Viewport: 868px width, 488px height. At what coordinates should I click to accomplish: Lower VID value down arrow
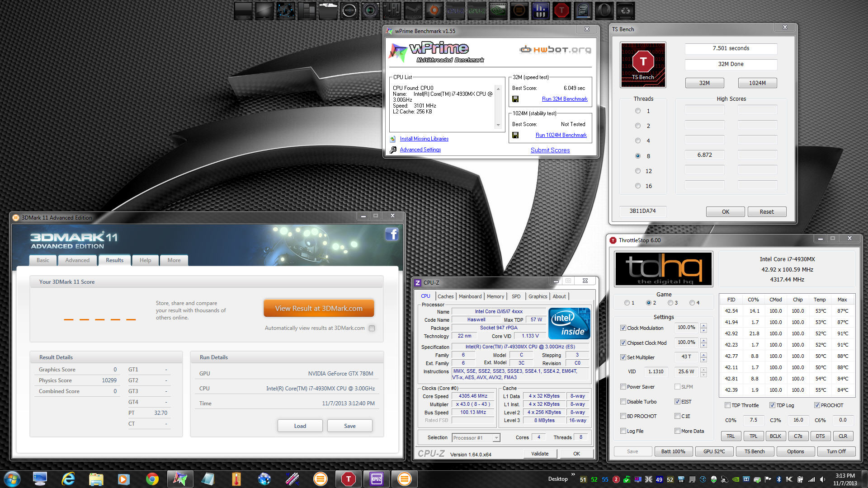click(703, 375)
